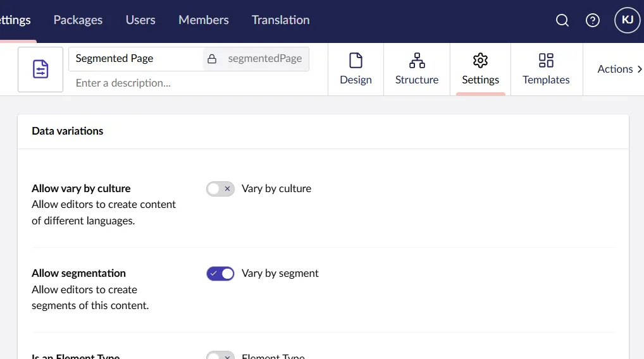Screen dimensions: 644x359
Task: Open the help question mark icon
Action: pyautogui.click(x=593, y=20)
